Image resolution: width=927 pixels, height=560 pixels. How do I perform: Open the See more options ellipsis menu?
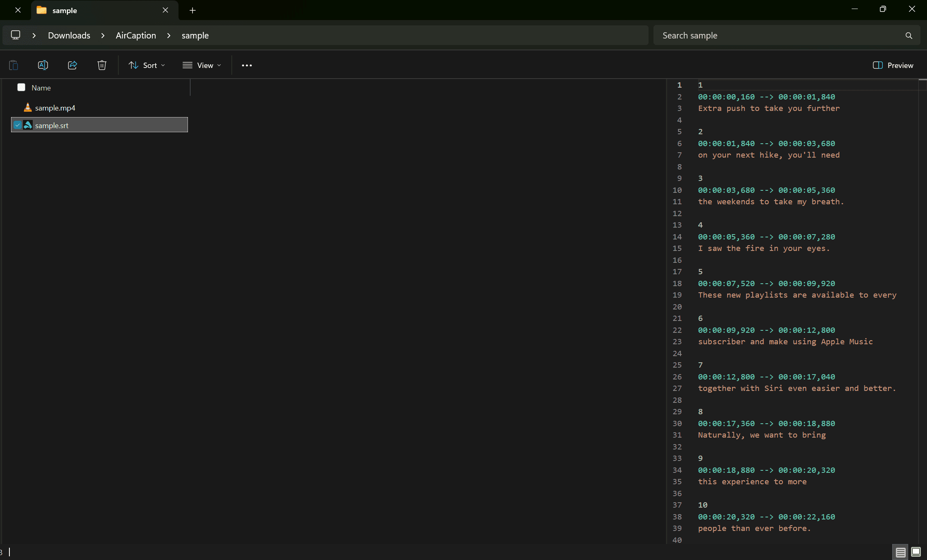[247, 65]
